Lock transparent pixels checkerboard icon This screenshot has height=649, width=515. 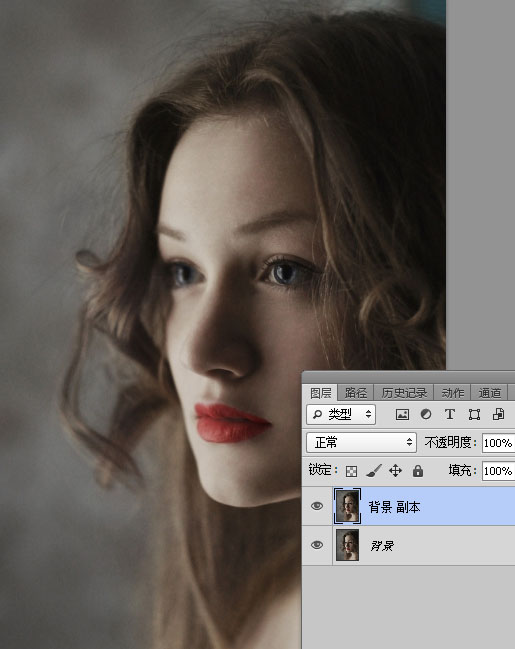tap(351, 471)
